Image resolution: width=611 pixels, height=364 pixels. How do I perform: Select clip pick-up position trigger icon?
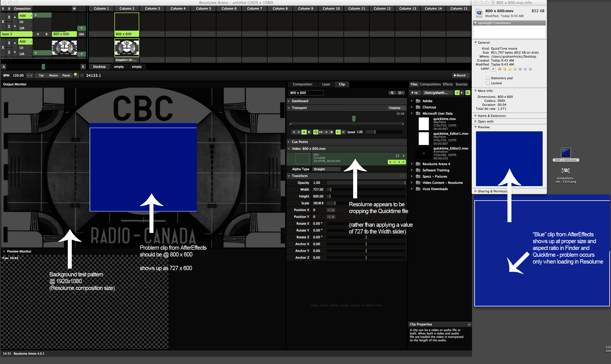pyautogui.click(x=343, y=132)
